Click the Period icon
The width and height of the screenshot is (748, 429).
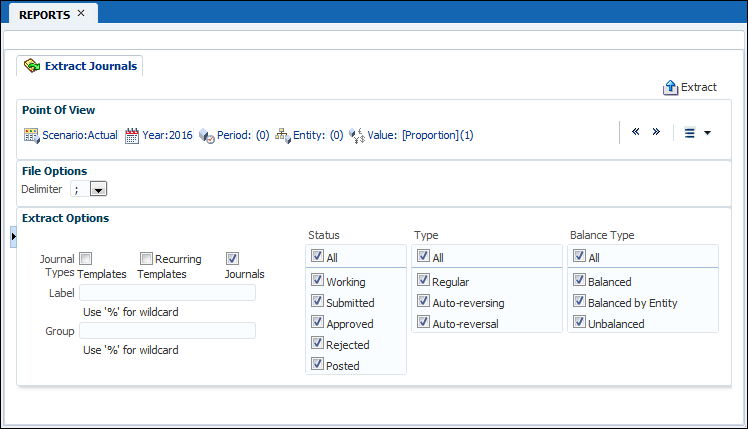pyautogui.click(x=207, y=135)
